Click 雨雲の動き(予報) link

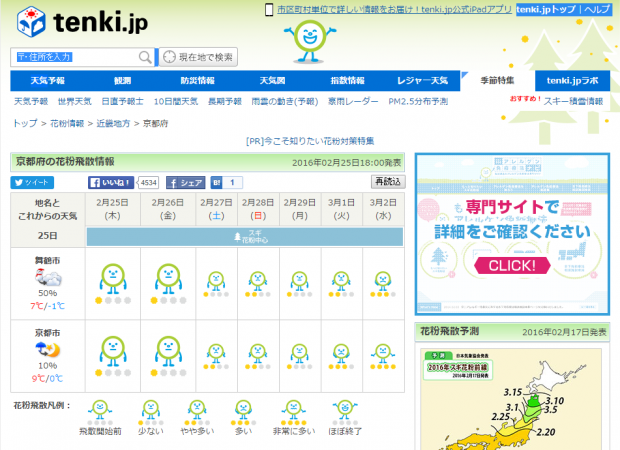[x=285, y=102]
